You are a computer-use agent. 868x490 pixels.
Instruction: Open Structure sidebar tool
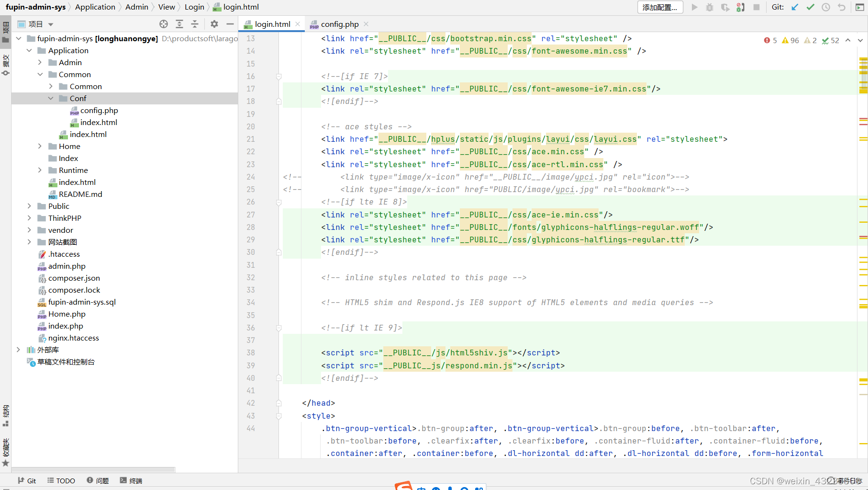click(6, 416)
